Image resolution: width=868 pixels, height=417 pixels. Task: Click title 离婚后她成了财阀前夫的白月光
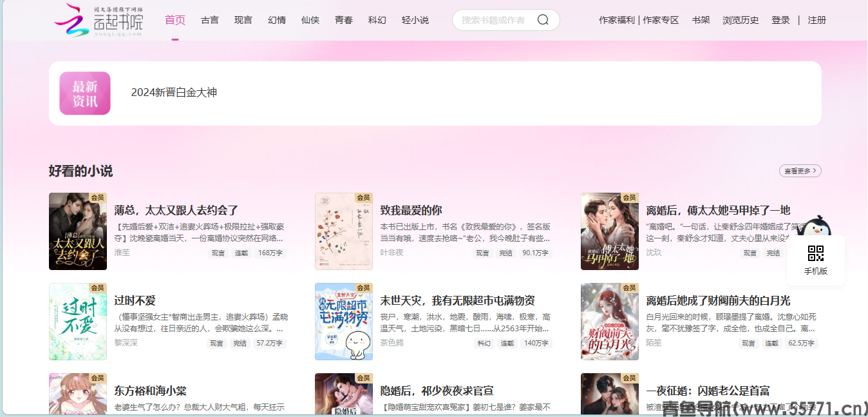click(x=718, y=300)
